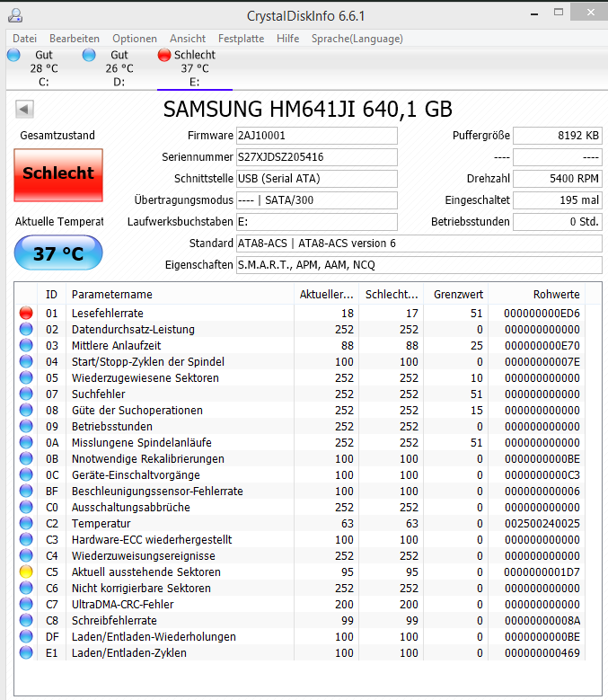608x700 pixels.
Task: Select the Lesefehlerrate parameter name
Action: (108, 314)
